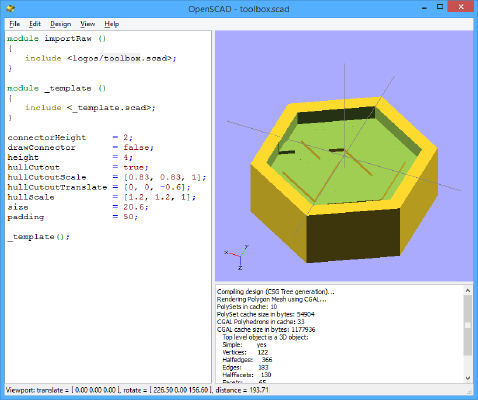Click the 'Compiling design (CSG Tree generation)...' console line
Screen dimensions: 478x400
point(275,292)
